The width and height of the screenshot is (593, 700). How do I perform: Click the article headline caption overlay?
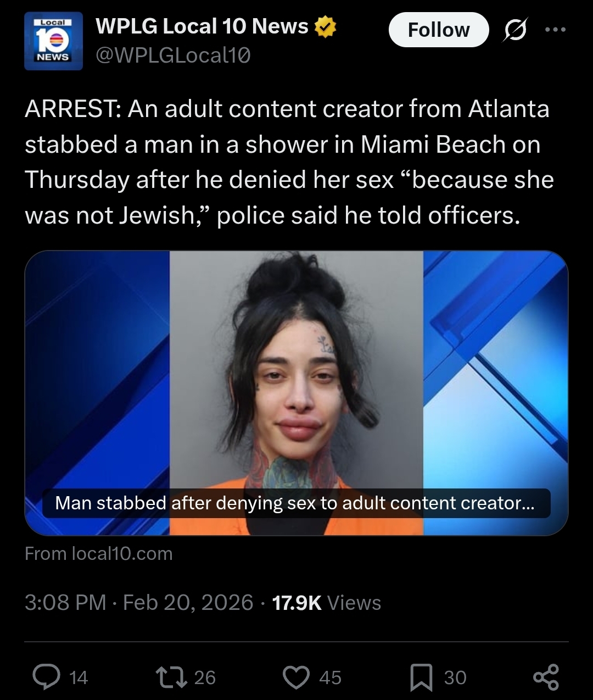296,503
